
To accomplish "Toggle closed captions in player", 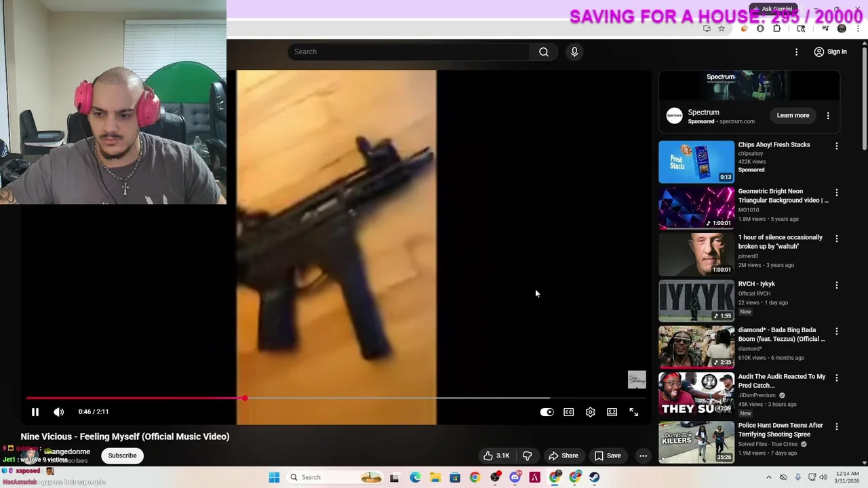I will [568, 412].
